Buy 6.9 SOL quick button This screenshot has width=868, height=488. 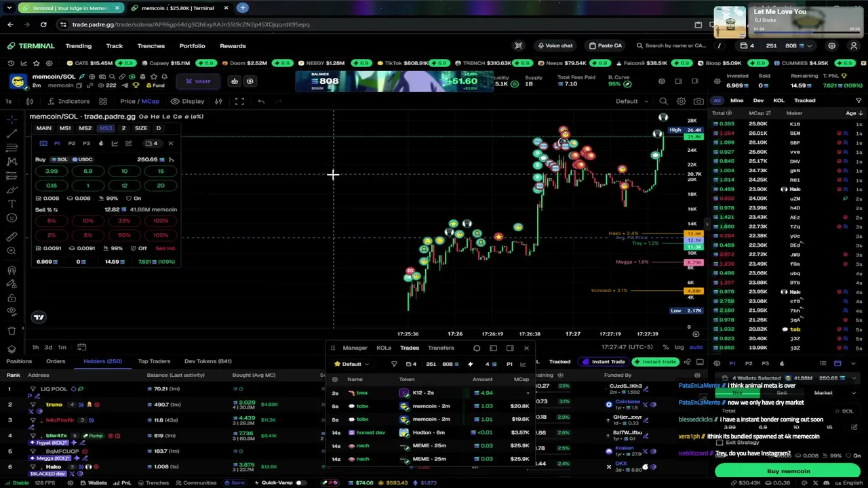(87, 171)
